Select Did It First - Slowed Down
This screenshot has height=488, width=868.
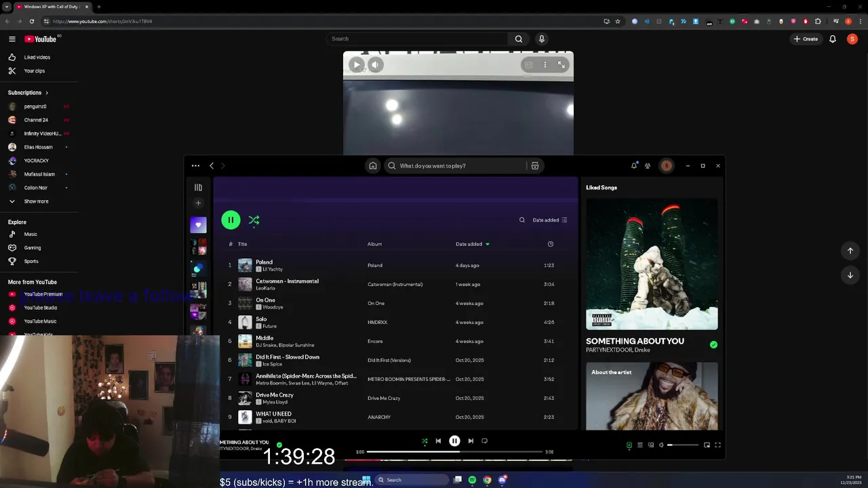(396, 360)
